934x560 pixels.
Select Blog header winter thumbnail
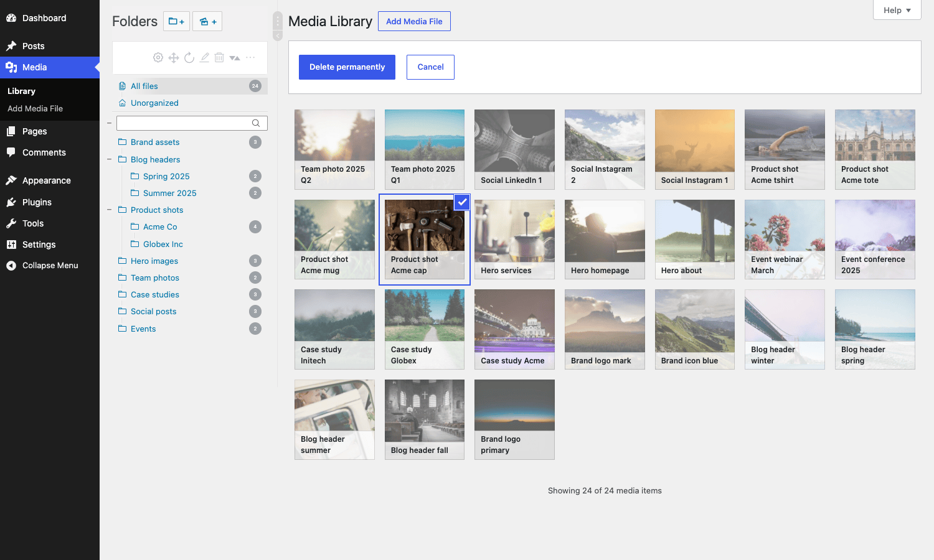point(785,329)
